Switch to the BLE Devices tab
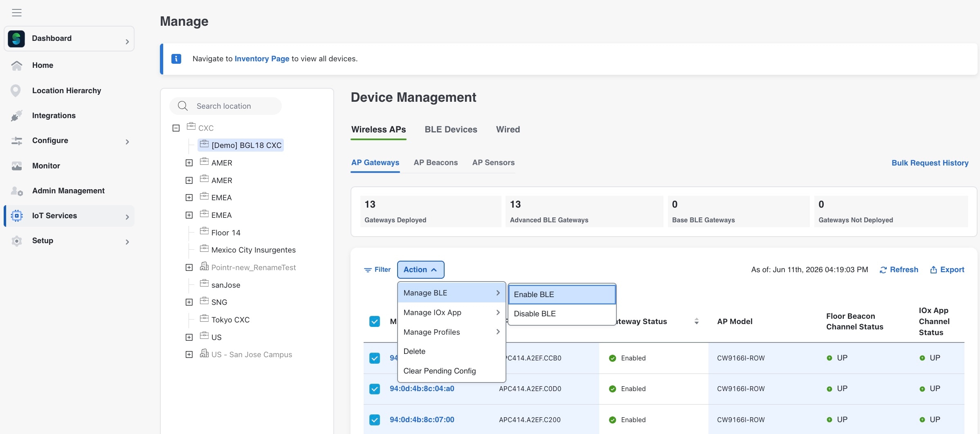This screenshot has height=434, width=980. coord(451,130)
